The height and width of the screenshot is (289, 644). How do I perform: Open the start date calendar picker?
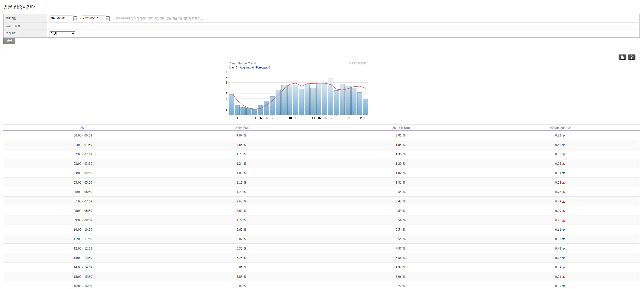point(75,19)
